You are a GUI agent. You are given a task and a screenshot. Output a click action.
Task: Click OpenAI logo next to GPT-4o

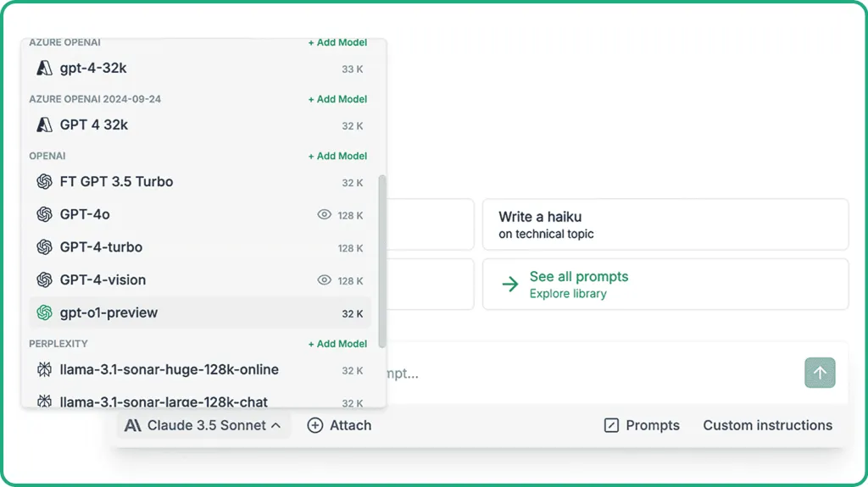point(44,214)
